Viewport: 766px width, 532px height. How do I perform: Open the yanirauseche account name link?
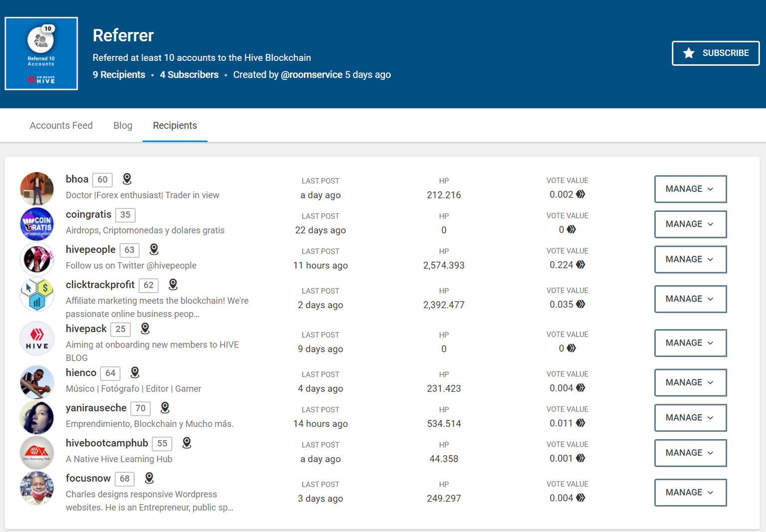click(96, 408)
